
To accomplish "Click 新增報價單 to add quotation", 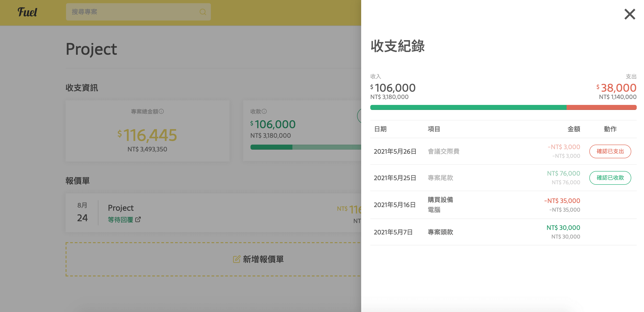I will point(263,259).
